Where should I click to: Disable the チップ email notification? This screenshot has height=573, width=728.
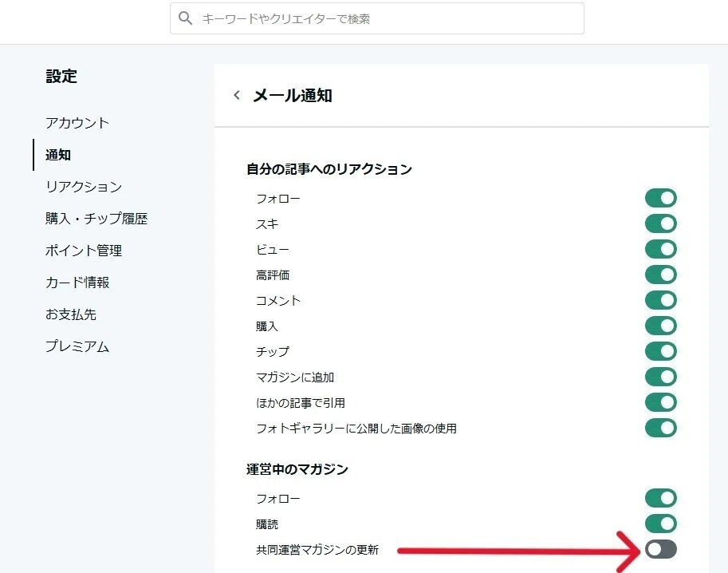[661, 352]
